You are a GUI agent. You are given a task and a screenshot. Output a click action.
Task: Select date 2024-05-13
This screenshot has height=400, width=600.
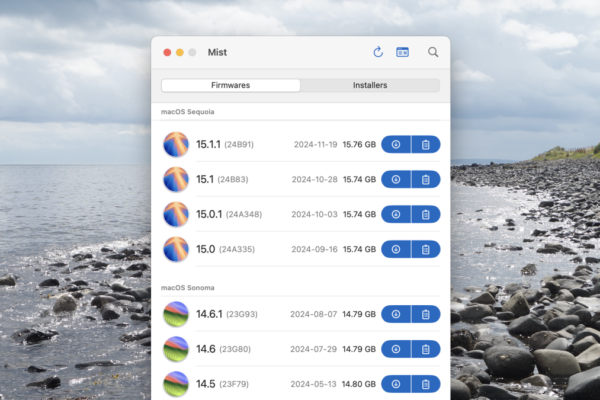click(313, 384)
